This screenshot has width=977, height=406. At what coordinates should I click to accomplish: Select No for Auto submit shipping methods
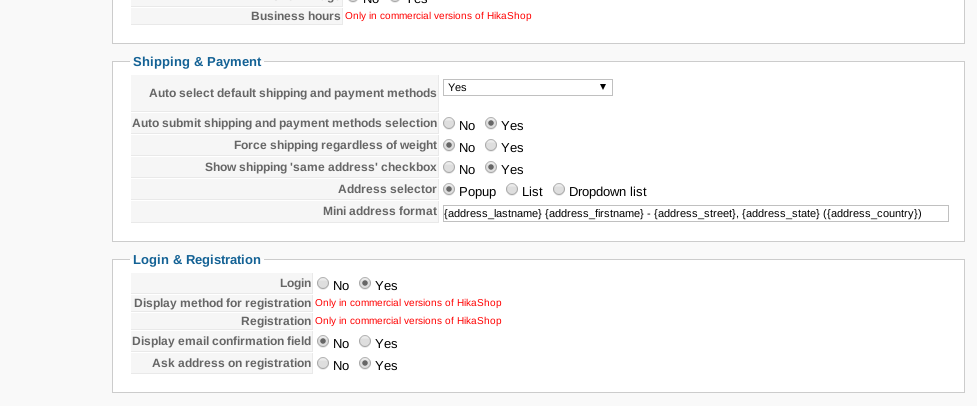(x=450, y=125)
